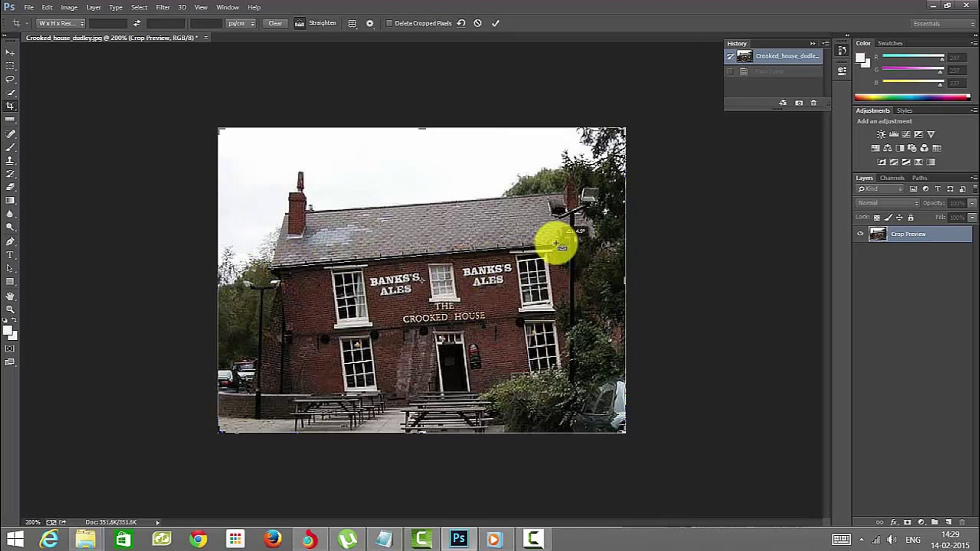Choose the Hand tool
Image resolution: width=980 pixels, height=551 pixels.
coord(10,296)
